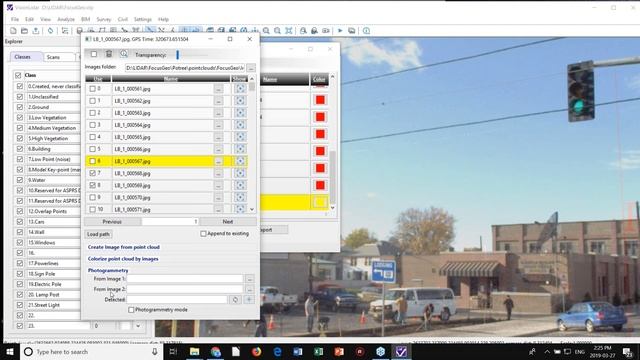This screenshot has height=360, width=640.
Task: Open the Settings menu
Action: (x=142, y=19)
